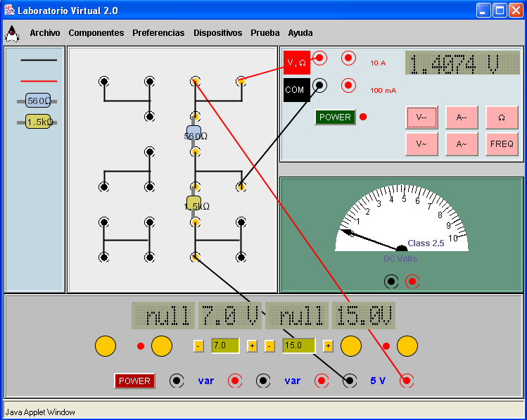Viewport: 527px width, 420px height.
Task: Toggle the multimeter POWER button
Action: point(335,117)
